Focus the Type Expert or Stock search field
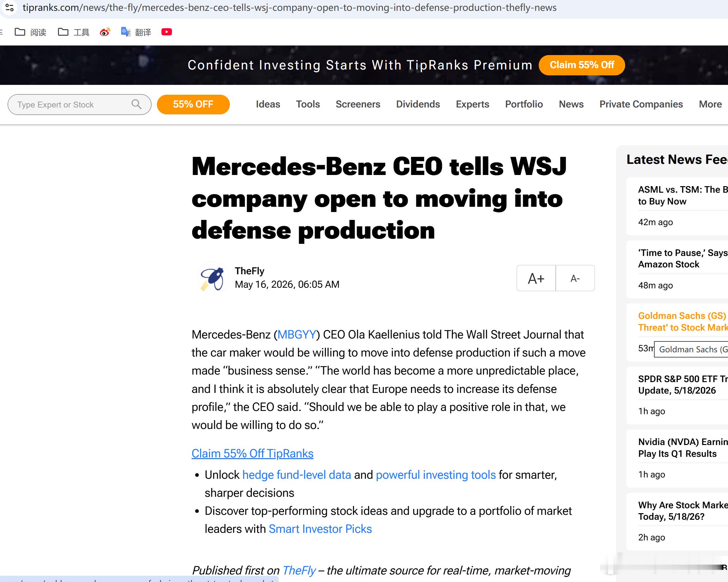The image size is (728, 582). tap(79, 105)
